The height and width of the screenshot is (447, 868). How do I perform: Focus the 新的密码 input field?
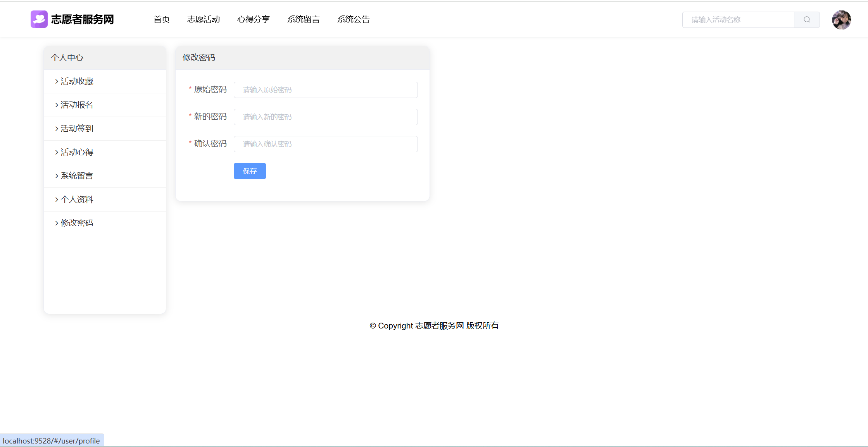pos(325,117)
